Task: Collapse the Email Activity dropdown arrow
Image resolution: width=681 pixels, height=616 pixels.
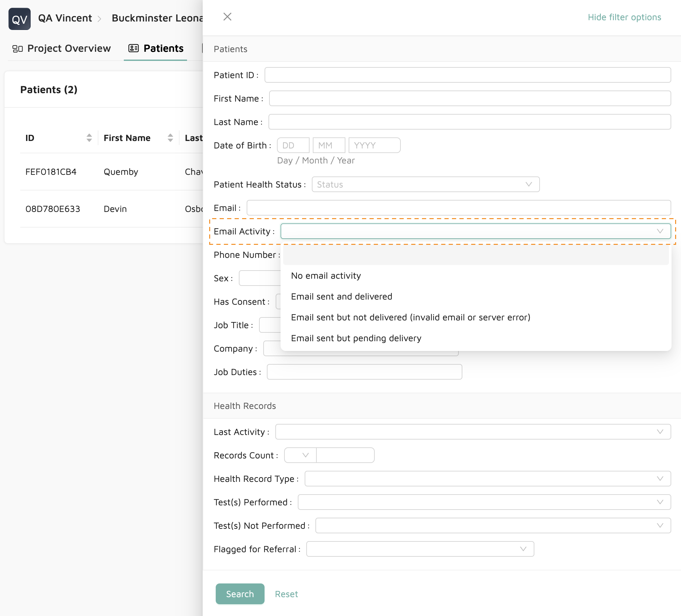Action: [x=660, y=231]
